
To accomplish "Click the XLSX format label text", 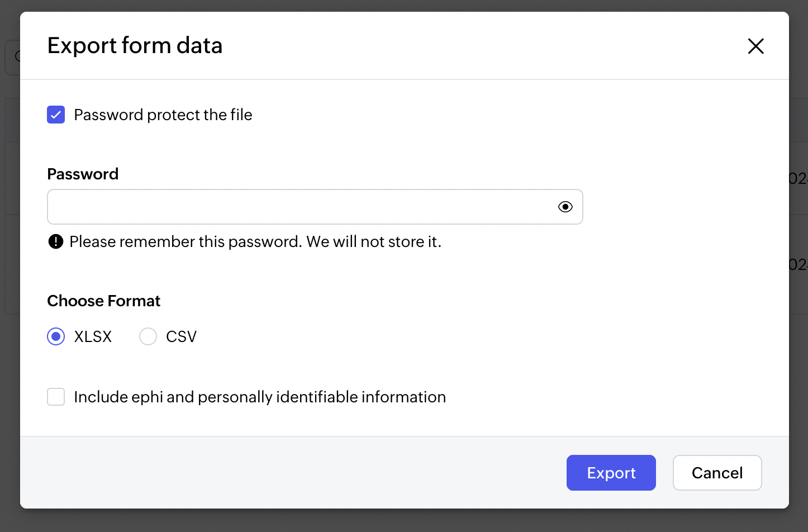I will [93, 336].
